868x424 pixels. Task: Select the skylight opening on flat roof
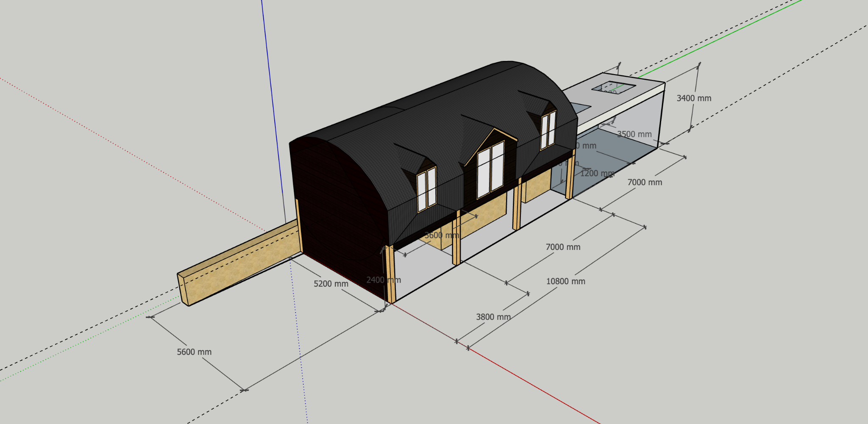pyautogui.click(x=613, y=88)
